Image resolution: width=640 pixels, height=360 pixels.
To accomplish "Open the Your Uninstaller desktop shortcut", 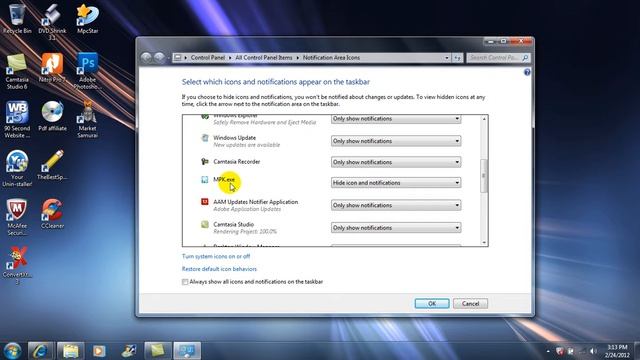I will point(17,168).
